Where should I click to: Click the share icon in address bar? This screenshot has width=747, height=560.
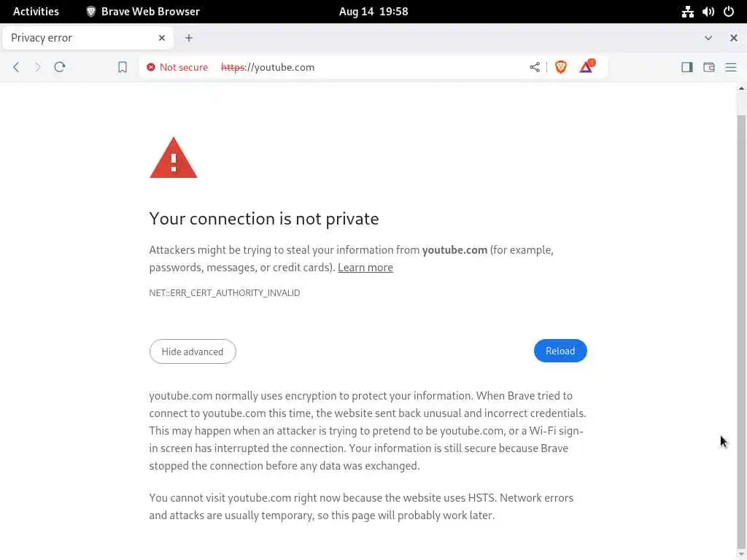coord(535,67)
